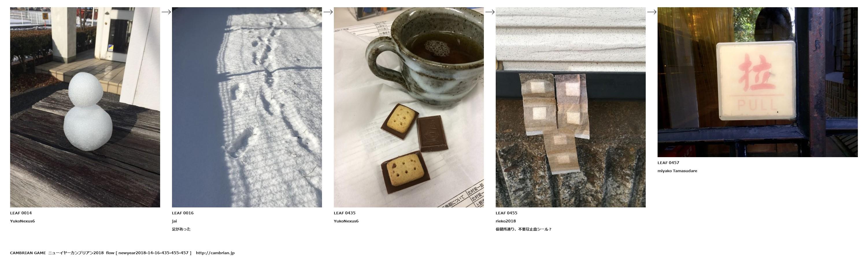Screen dimensions: 868x260
Task: Click author name jai
Action: [174, 221]
